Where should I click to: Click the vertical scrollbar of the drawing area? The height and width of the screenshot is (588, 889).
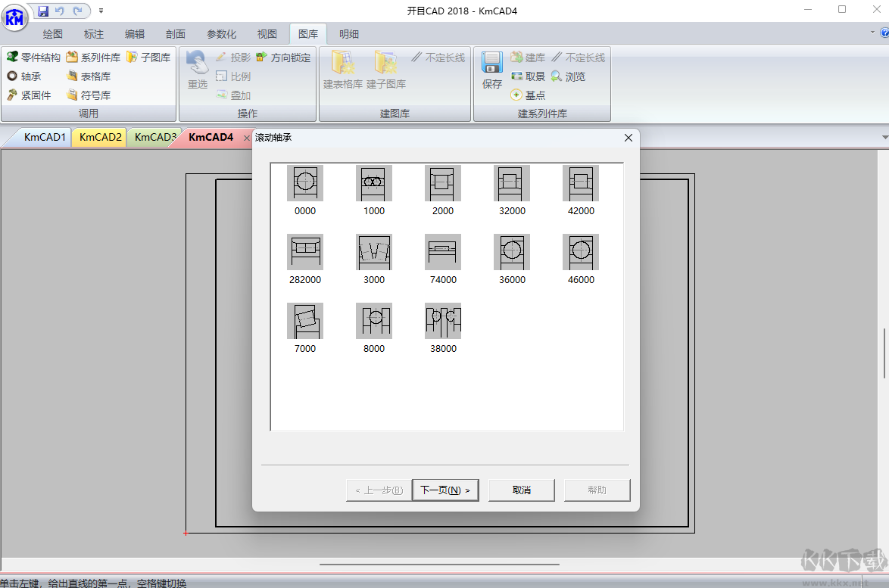pyautogui.click(x=884, y=353)
